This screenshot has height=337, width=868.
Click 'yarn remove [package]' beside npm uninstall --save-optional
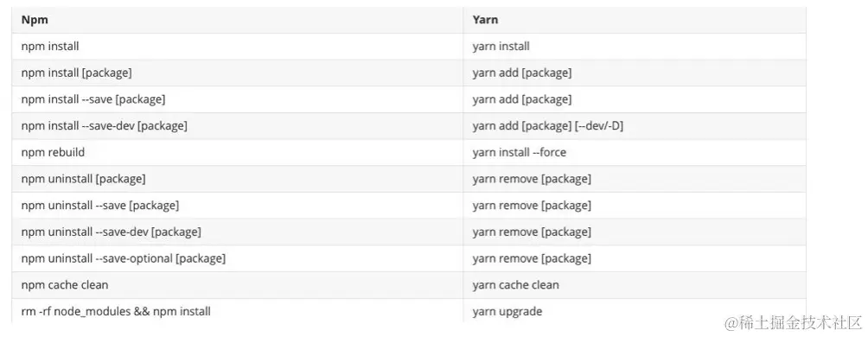pyautogui.click(x=635, y=258)
